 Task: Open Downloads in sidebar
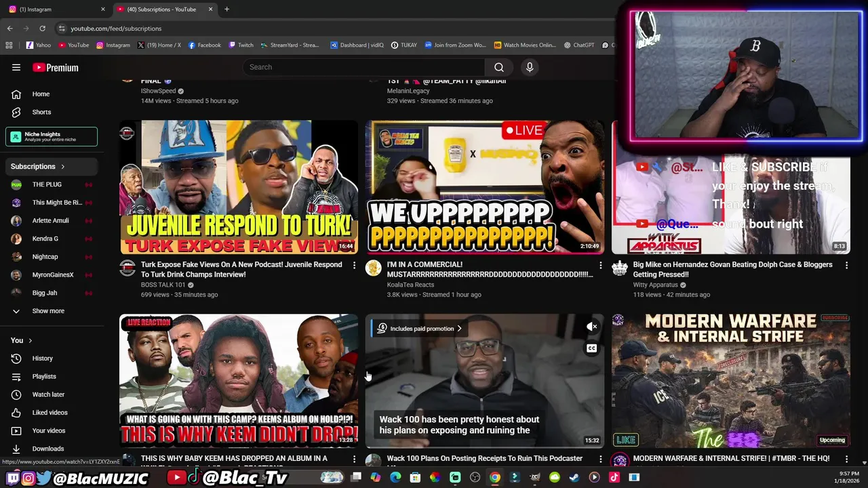click(52, 449)
